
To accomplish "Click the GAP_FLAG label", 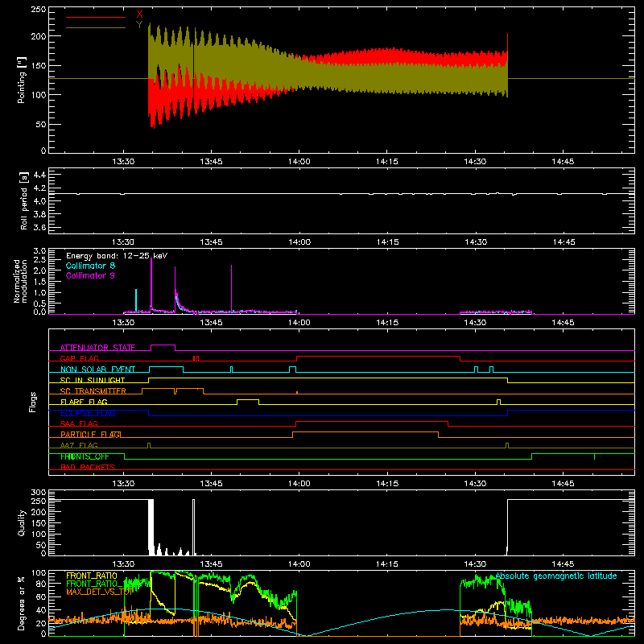I will coord(79,358).
